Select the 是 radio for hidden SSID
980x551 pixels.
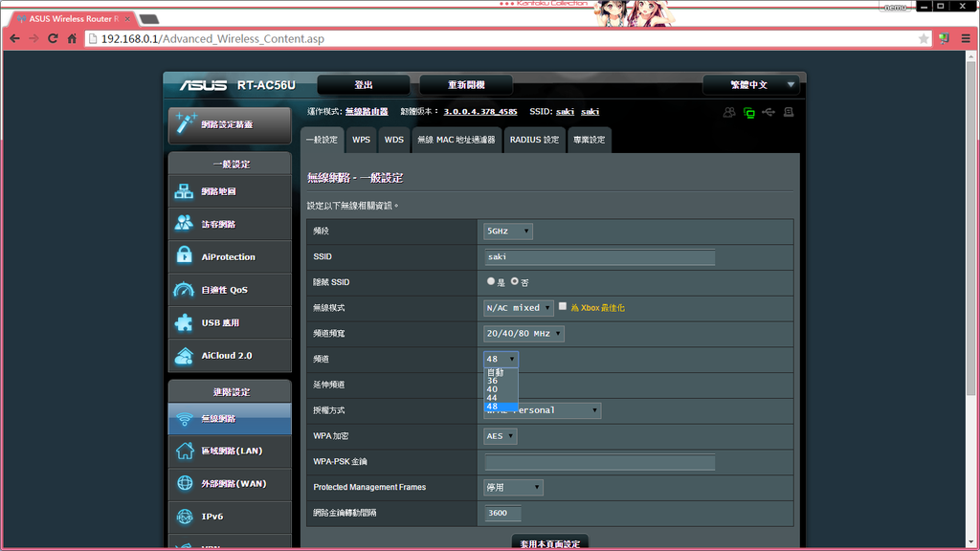[x=492, y=282]
